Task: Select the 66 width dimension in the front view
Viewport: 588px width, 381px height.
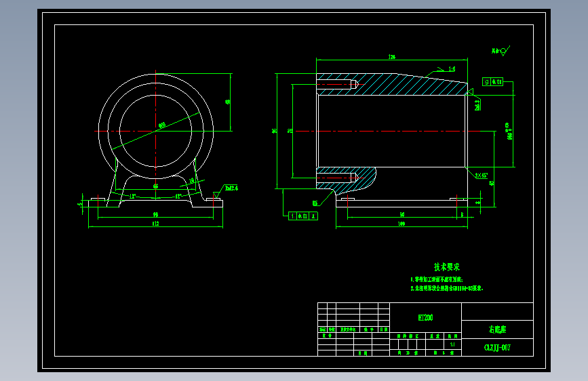Action: pos(155,186)
